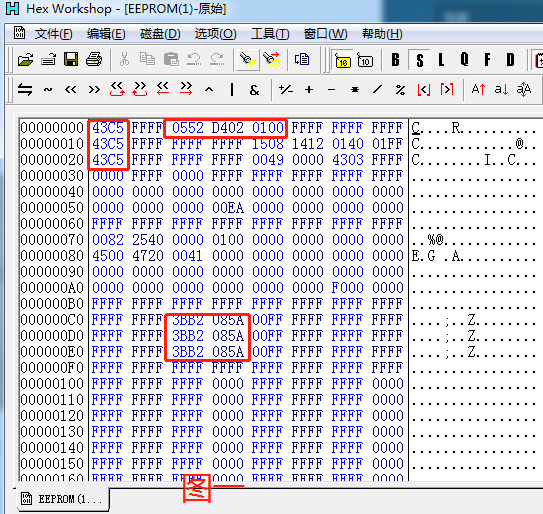
Task: Click the Close file icon in the toolbar
Action: tap(48, 60)
